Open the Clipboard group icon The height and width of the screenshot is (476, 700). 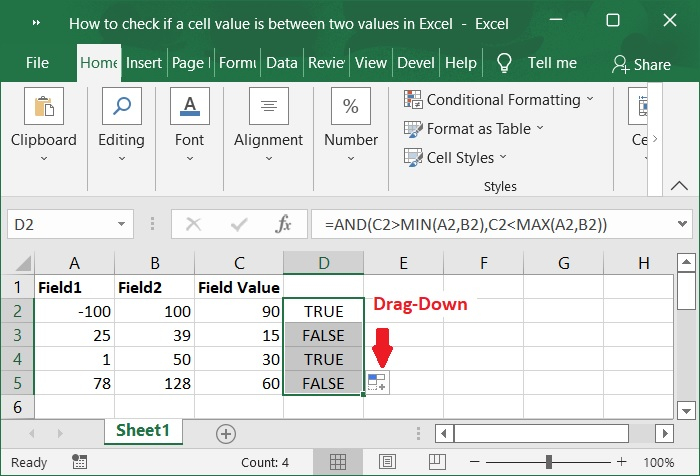click(x=44, y=106)
